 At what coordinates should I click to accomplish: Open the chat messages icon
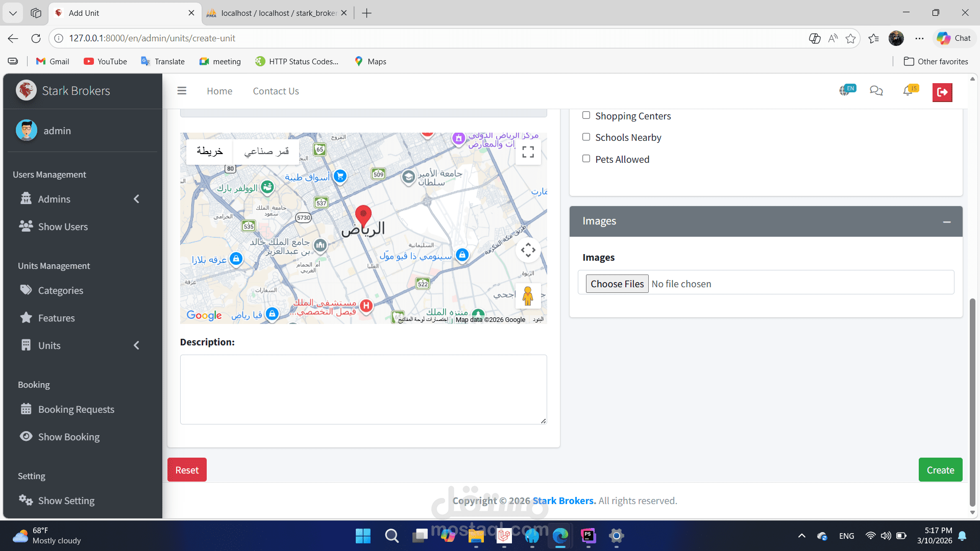876,91
